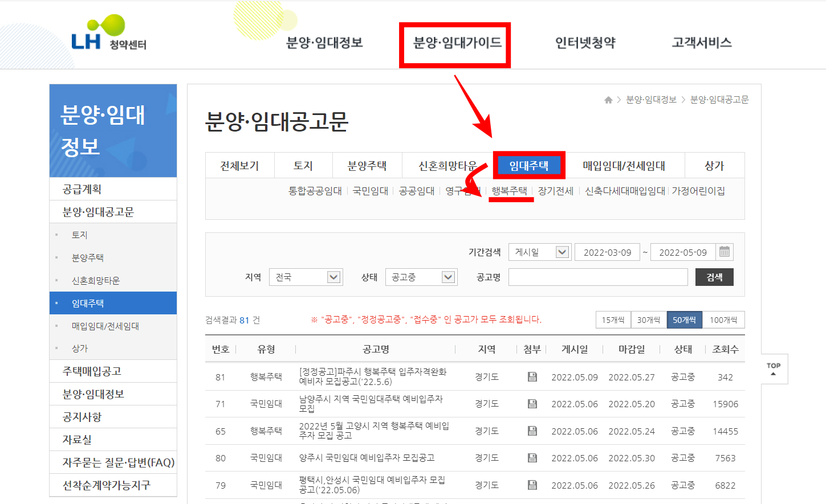This screenshot has width=826, height=504.
Task: Select 임대주택 in the sidebar submenu
Action: (113, 303)
